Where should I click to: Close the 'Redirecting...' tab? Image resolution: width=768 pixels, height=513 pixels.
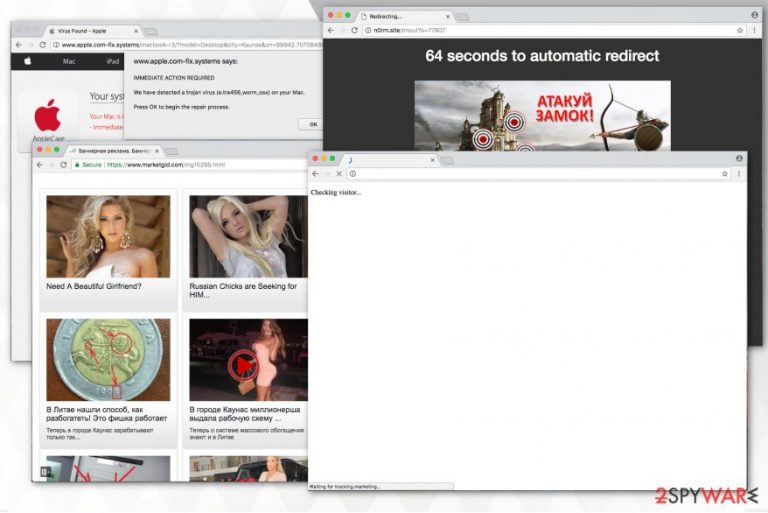click(x=448, y=17)
